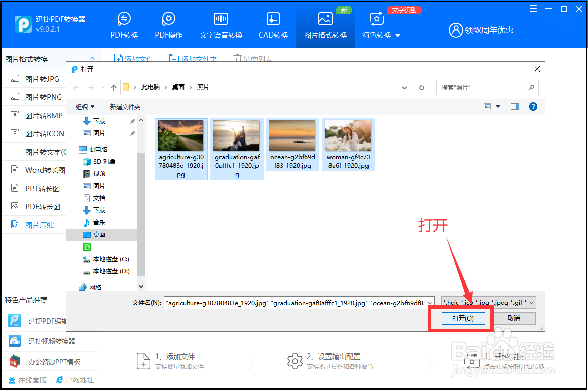Viewport: 588px width, 390px height.
Task: Change view mode icon
Action: click(487, 107)
